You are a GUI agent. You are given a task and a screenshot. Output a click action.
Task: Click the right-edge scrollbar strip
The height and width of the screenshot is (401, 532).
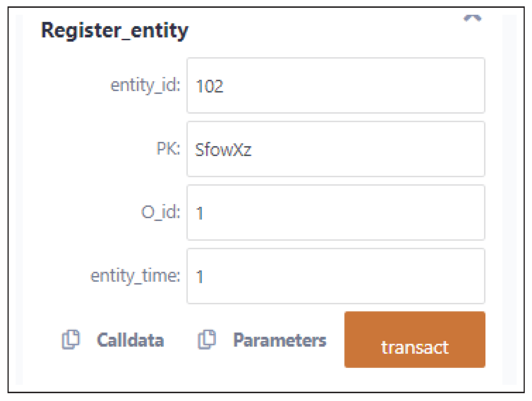pyautogui.click(x=509, y=200)
